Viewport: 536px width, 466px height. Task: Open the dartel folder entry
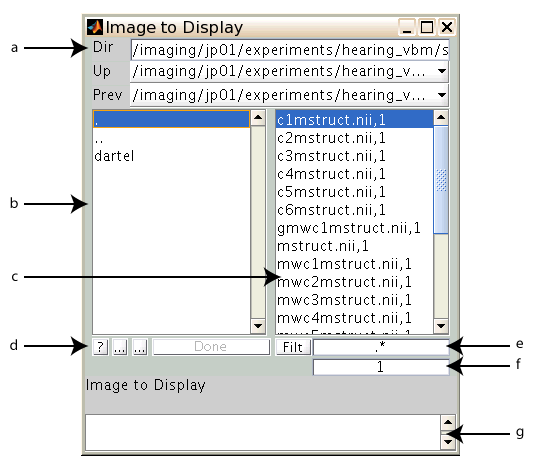tap(171, 156)
